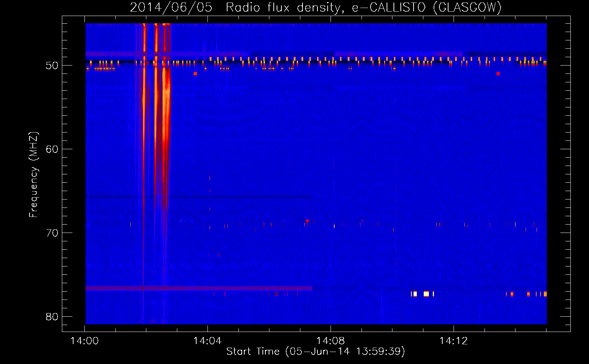Screen dimensions: 589x364
Task: Click the 60 frequency tick label
Action: [52, 149]
